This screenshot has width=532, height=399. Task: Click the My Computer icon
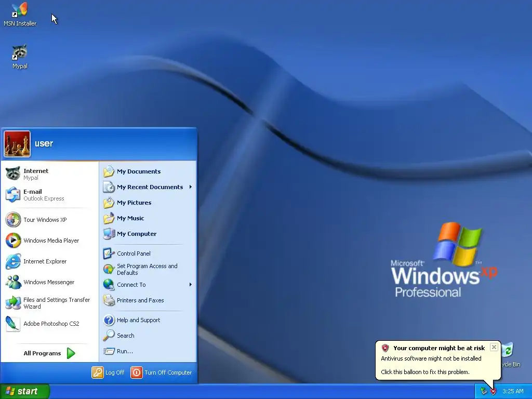coord(109,234)
